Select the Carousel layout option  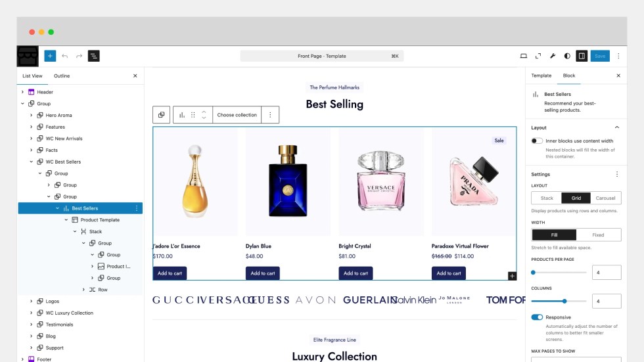605,198
